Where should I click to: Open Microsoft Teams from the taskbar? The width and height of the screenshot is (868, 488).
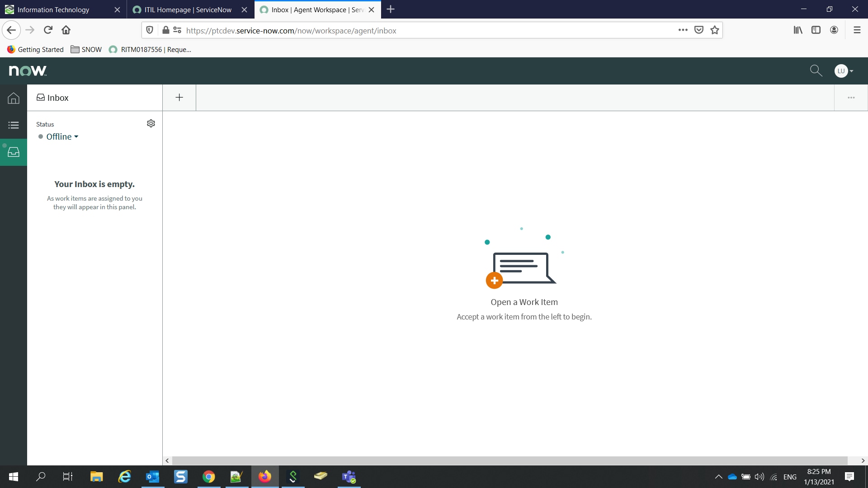pos(349,477)
